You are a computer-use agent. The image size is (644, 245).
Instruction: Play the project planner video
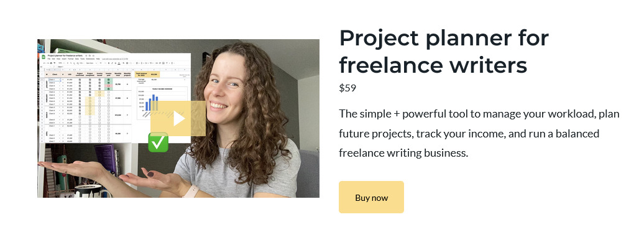178,118
